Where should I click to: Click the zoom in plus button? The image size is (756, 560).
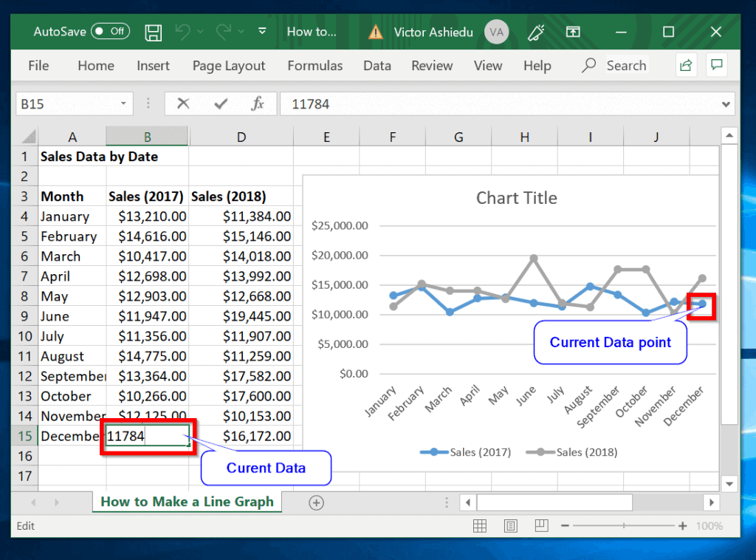[x=682, y=526]
